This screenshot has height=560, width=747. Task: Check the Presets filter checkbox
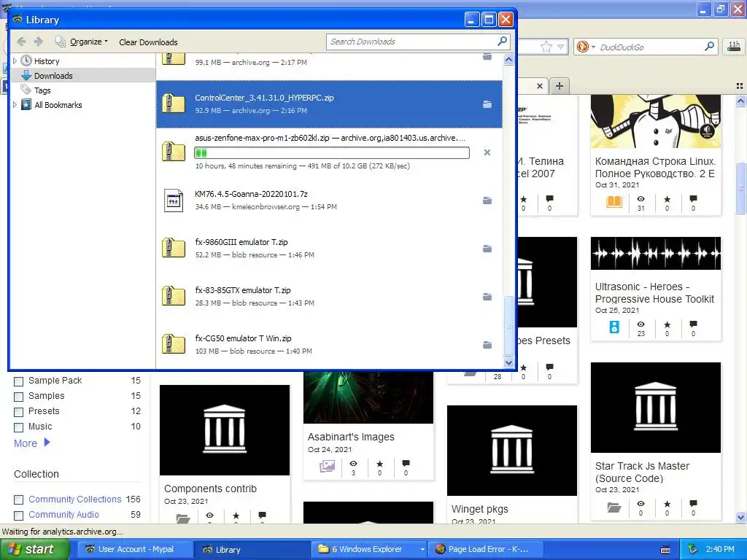click(18, 412)
